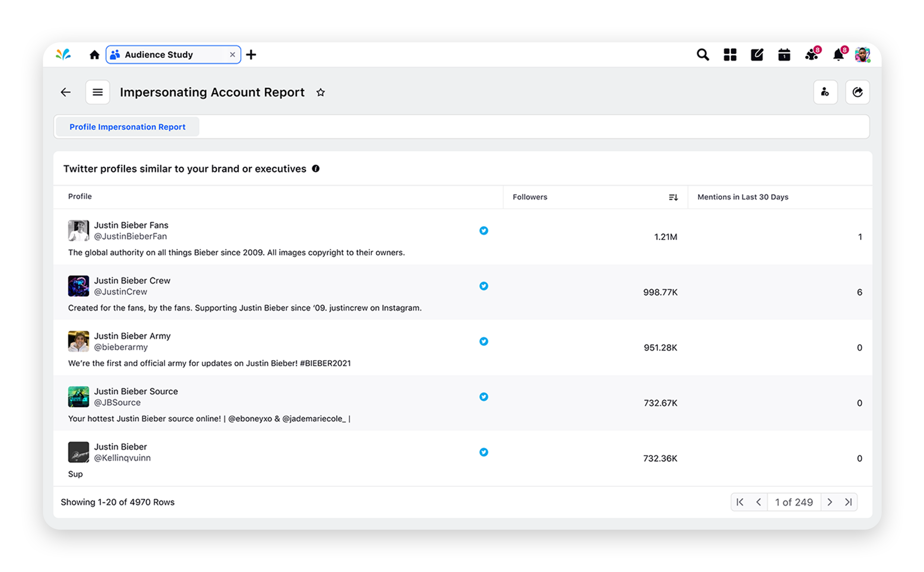Share the report using the share icon

tap(857, 92)
